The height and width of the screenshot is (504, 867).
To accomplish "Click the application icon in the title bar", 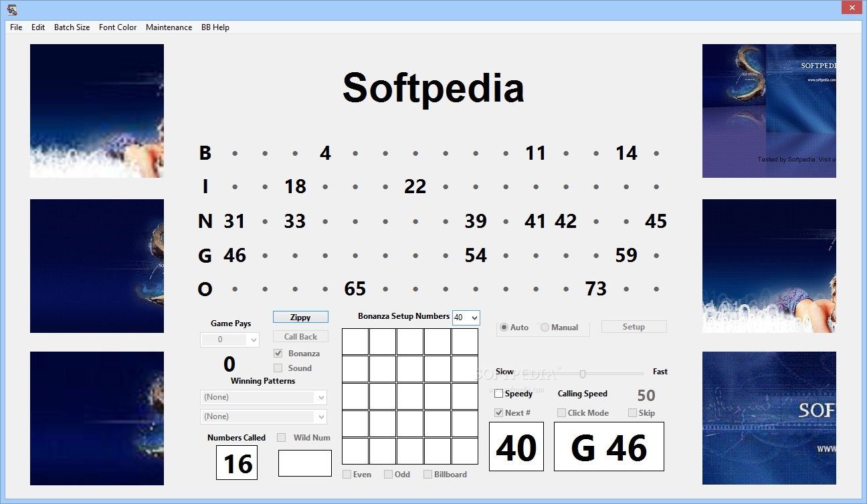I will [x=12, y=9].
